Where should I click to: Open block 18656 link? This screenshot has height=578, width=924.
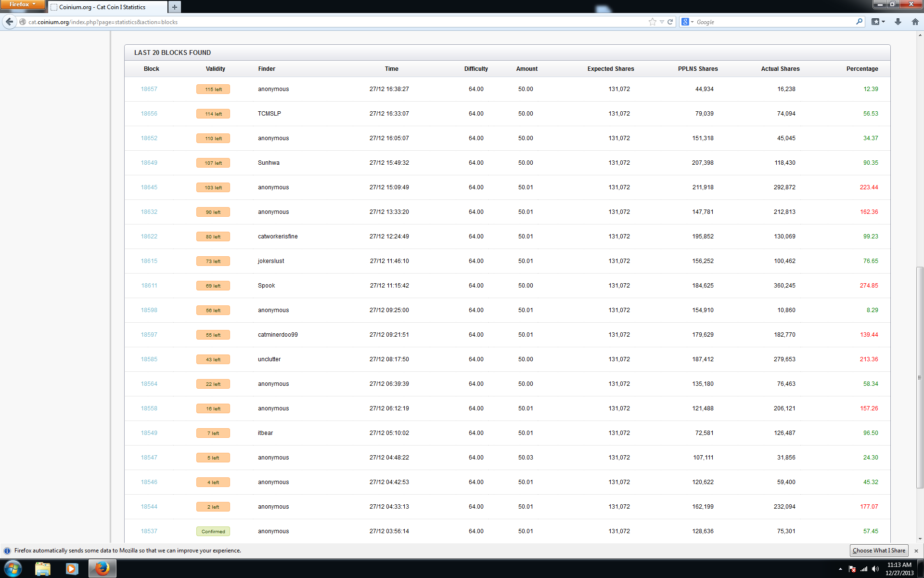coord(149,114)
